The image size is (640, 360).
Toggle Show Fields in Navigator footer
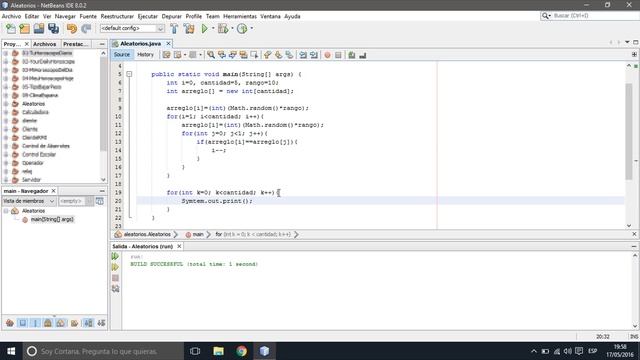(22, 323)
